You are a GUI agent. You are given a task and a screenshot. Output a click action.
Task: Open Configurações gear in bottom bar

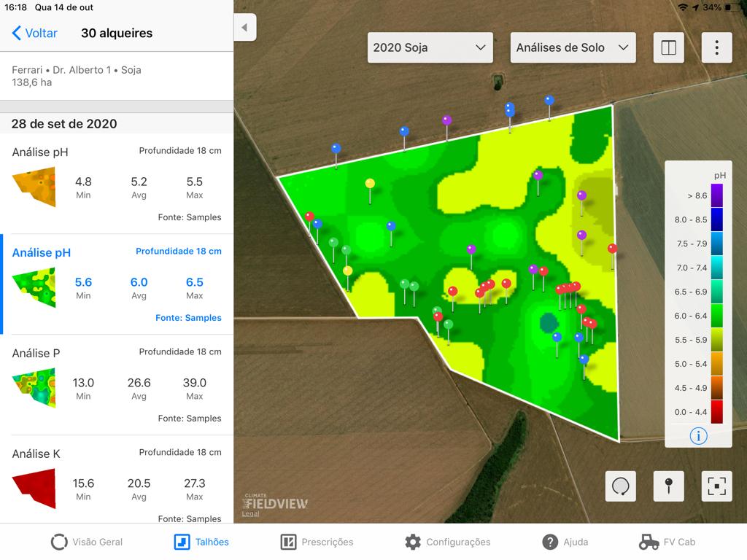448,542
